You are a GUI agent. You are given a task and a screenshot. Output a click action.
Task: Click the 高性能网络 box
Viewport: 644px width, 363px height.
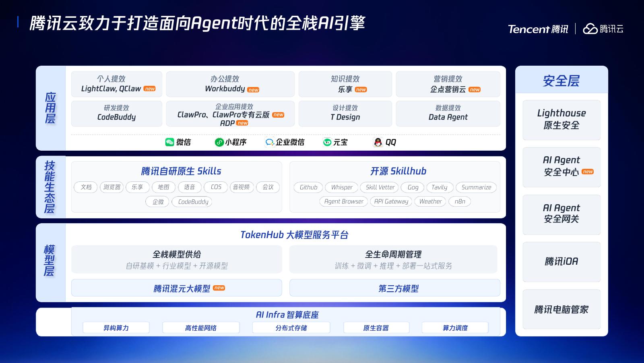pos(201,328)
